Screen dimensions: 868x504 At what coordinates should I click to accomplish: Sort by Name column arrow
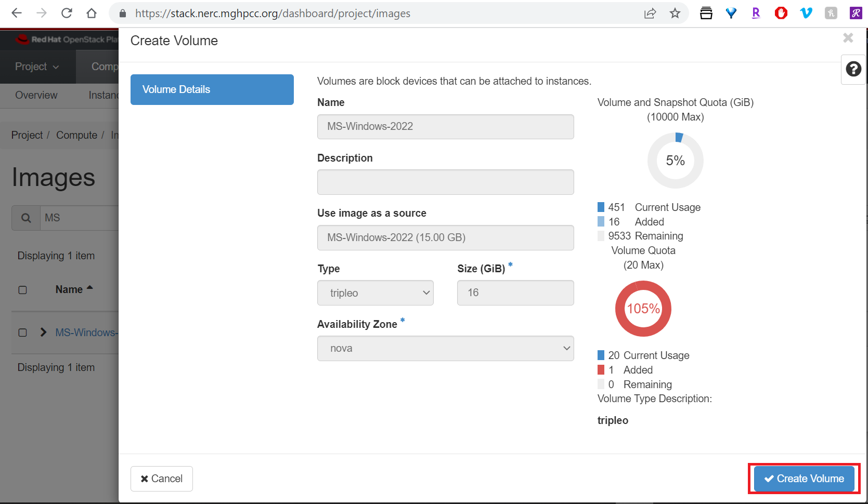[x=89, y=288]
